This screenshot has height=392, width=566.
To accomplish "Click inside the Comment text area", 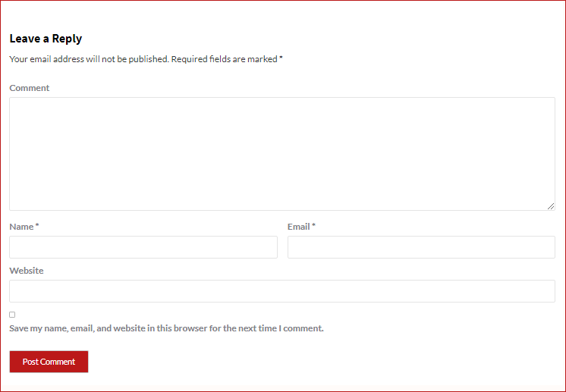I will pos(281,153).
